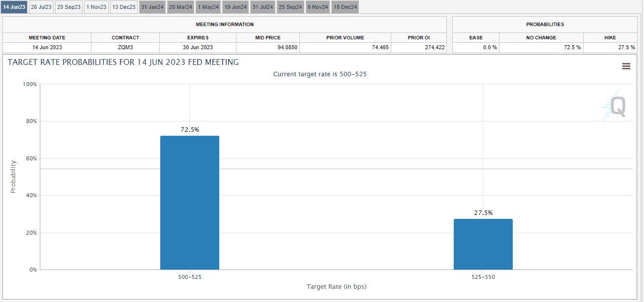Screen dimensions: 644x302
Task: Open the 20 Sep23 meeting tab
Action: tap(69, 7)
